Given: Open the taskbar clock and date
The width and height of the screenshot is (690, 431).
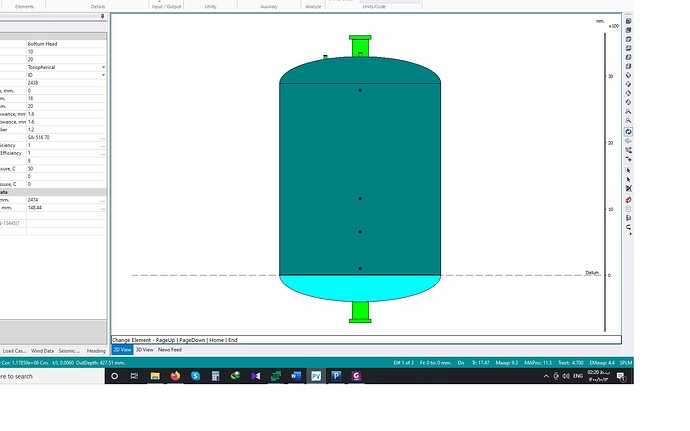Looking at the screenshot, I should coord(598,376).
